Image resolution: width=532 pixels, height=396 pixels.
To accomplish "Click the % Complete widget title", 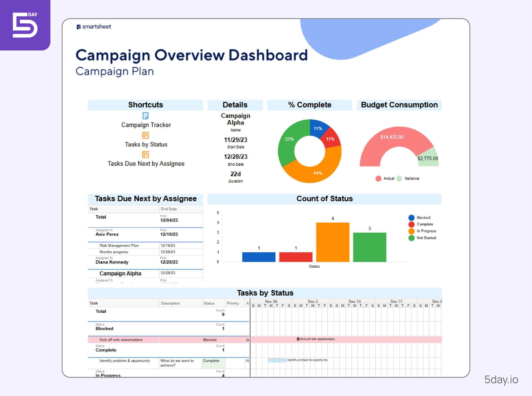I will pyautogui.click(x=309, y=105).
